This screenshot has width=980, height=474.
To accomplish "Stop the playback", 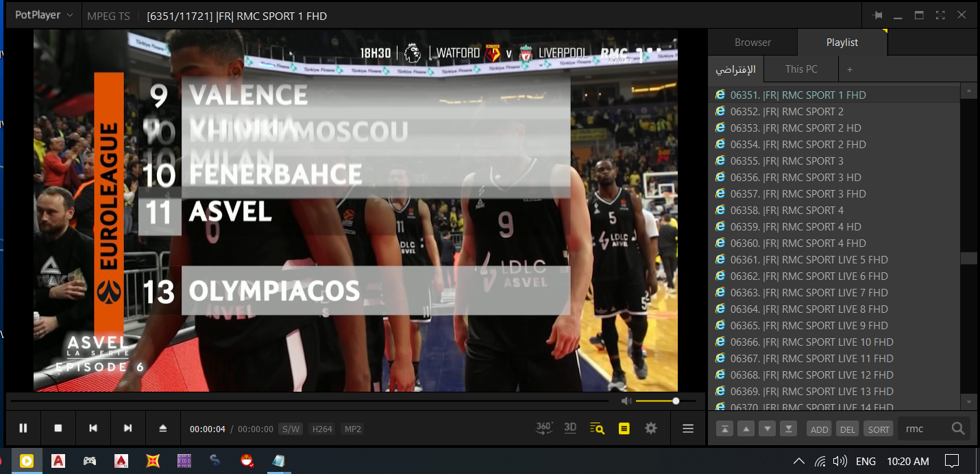I will (x=58, y=428).
